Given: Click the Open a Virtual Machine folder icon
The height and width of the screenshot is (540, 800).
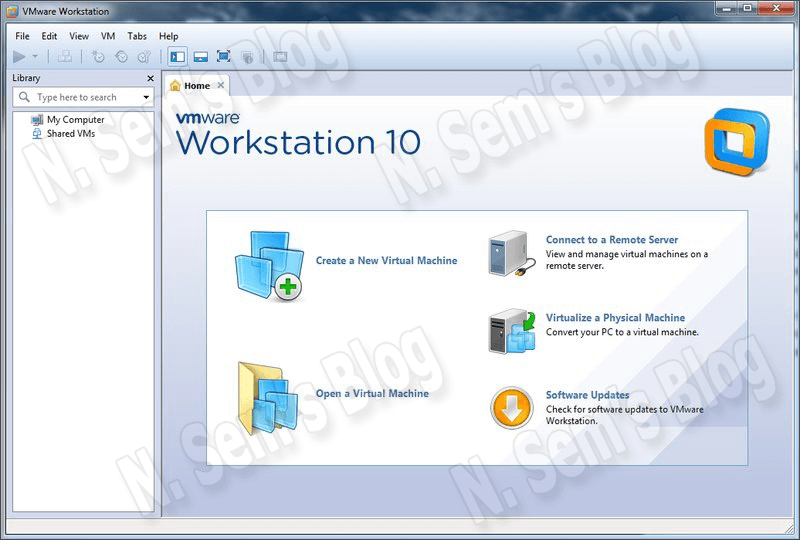Looking at the screenshot, I should [x=268, y=398].
